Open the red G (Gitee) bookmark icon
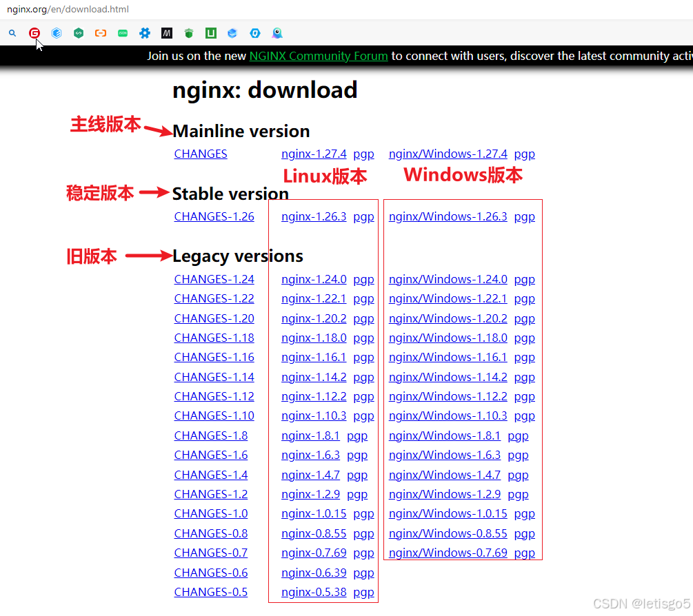Screen dimensions: 693x616 [34, 33]
